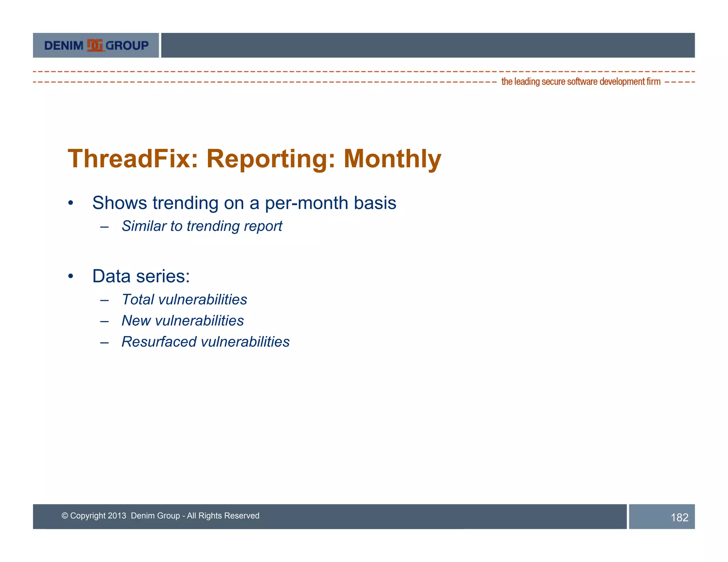Viewport: 728px width, 562px height.
Task: Click the dash before 'Resurfaced vulnerabilities'
Action: pyautogui.click(x=104, y=342)
